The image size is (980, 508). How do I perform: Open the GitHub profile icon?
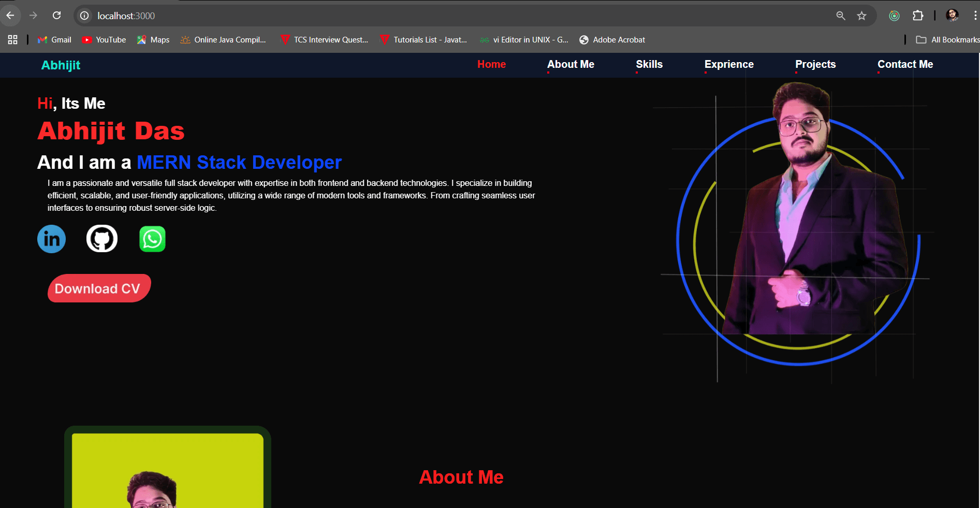(102, 239)
